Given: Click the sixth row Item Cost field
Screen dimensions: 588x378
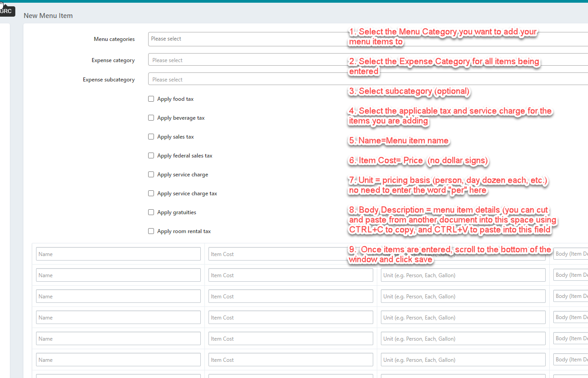Looking at the screenshot, I should pyautogui.click(x=290, y=360).
